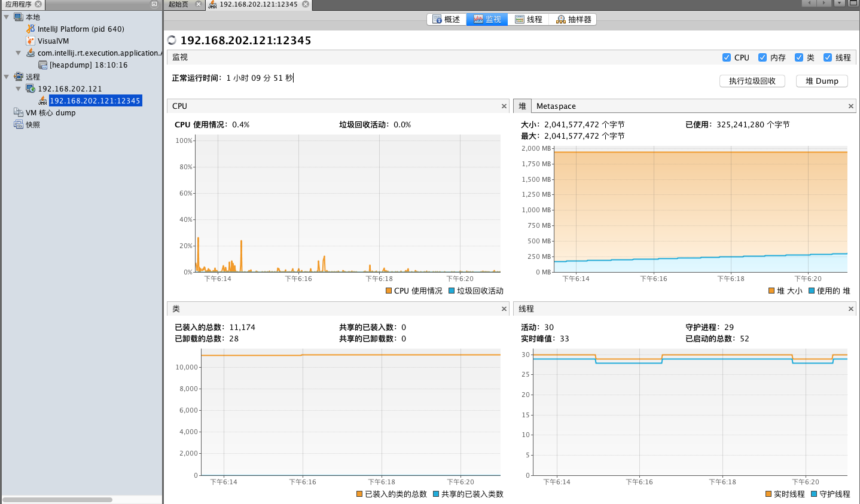Click the remote host 192.168.202.121 icon
This screenshot has width=860, height=504.
click(x=31, y=88)
